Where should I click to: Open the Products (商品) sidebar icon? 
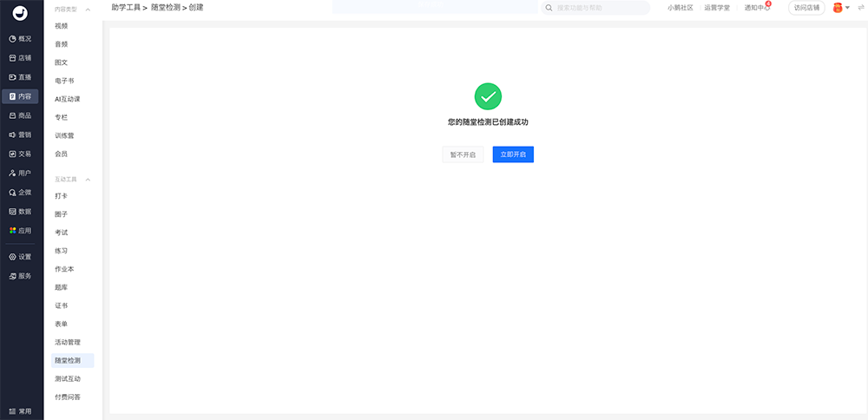tap(12, 115)
